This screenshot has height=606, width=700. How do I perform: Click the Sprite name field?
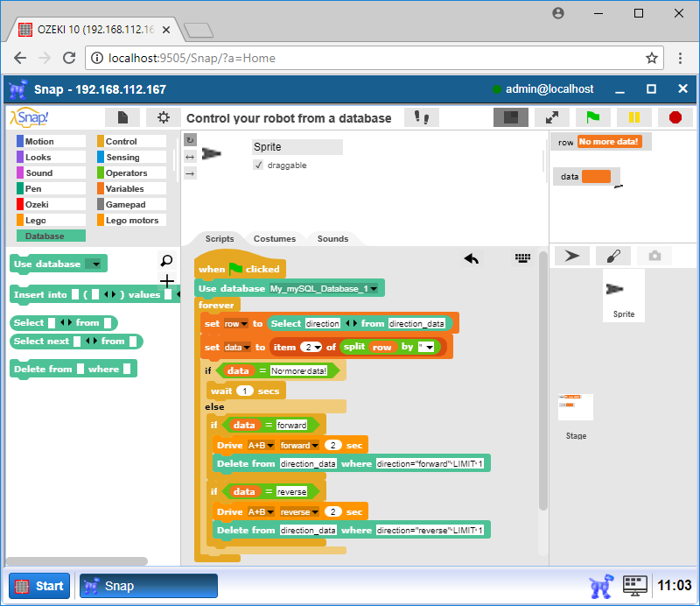pyautogui.click(x=297, y=146)
